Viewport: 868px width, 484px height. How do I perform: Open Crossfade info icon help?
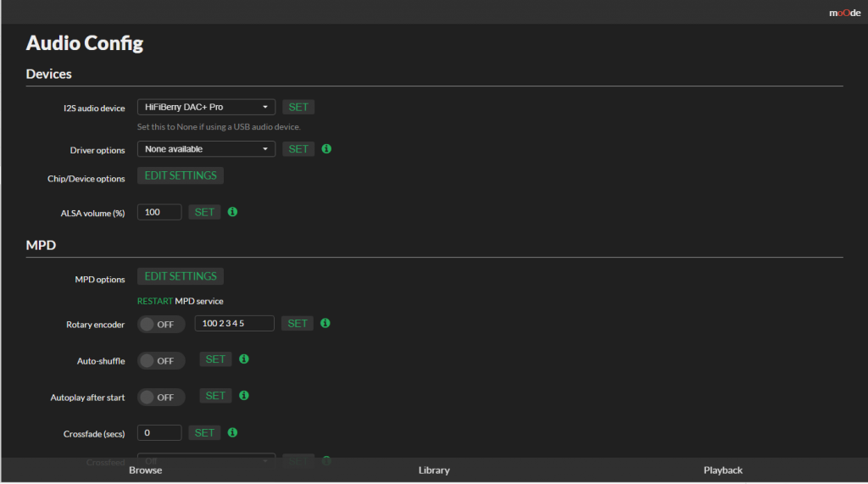click(x=233, y=432)
